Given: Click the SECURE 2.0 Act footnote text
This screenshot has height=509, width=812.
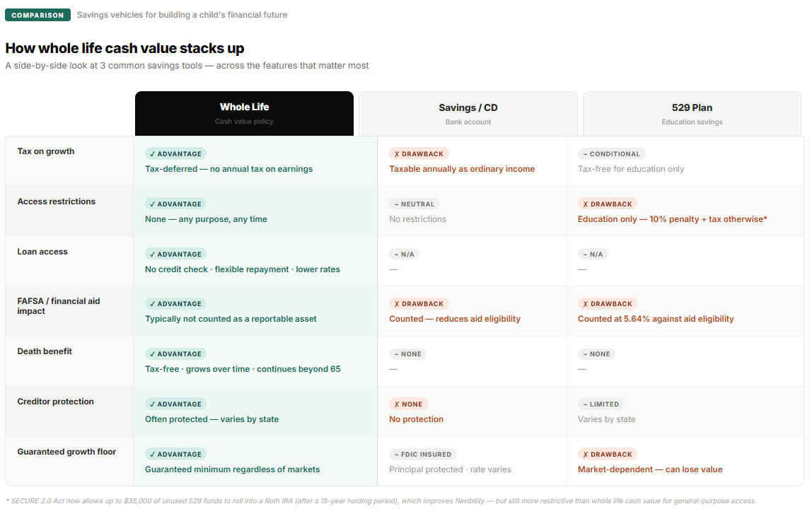Looking at the screenshot, I should point(381,501).
